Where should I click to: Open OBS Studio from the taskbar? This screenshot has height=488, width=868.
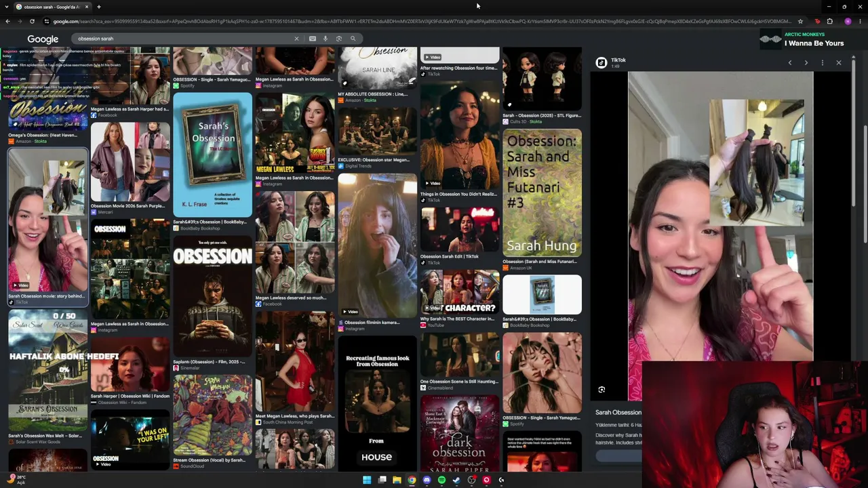click(471, 480)
